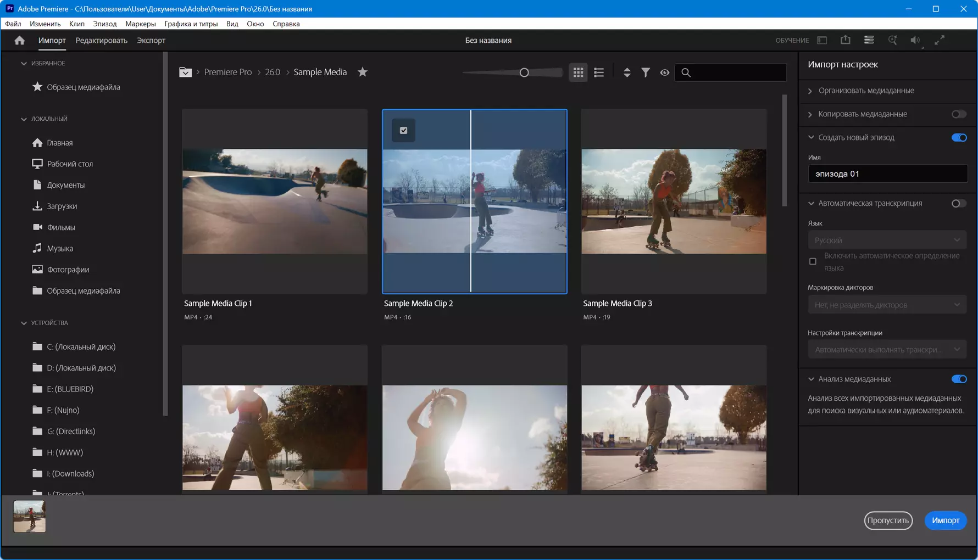Viewport: 978px width, 560px height.
Task: Open the progress dashboard list icon
Action: tap(869, 40)
